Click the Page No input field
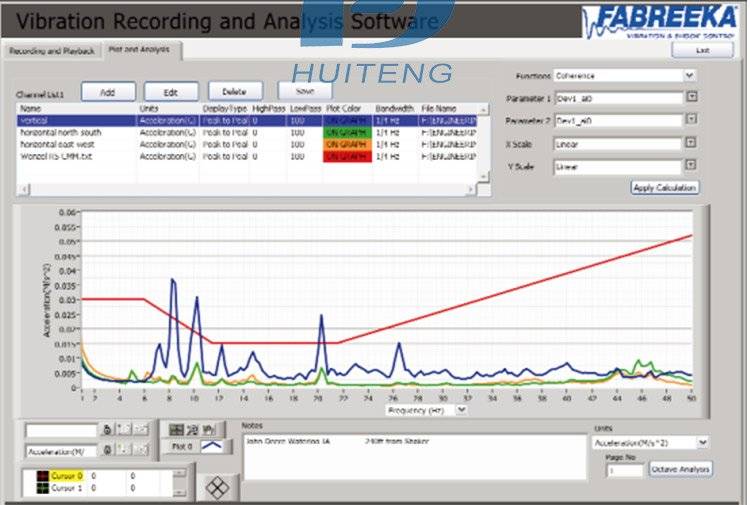This screenshot has height=505, width=750. 625,470
